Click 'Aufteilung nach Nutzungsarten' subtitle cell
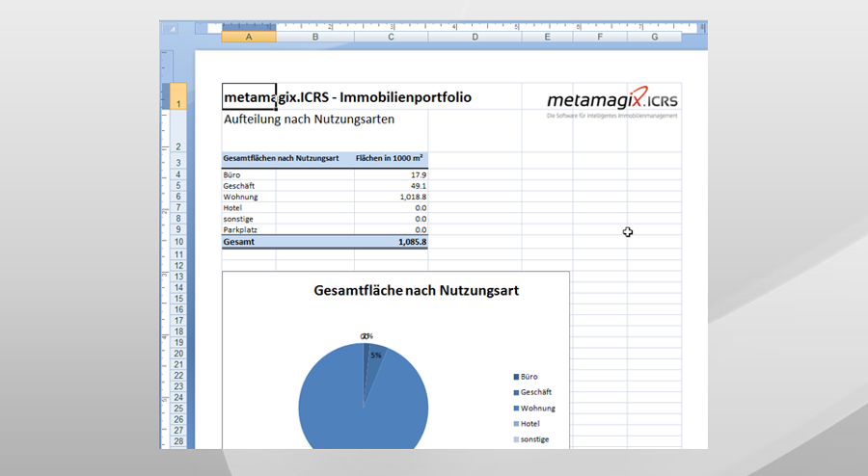The image size is (868, 476). (x=309, y=119)
